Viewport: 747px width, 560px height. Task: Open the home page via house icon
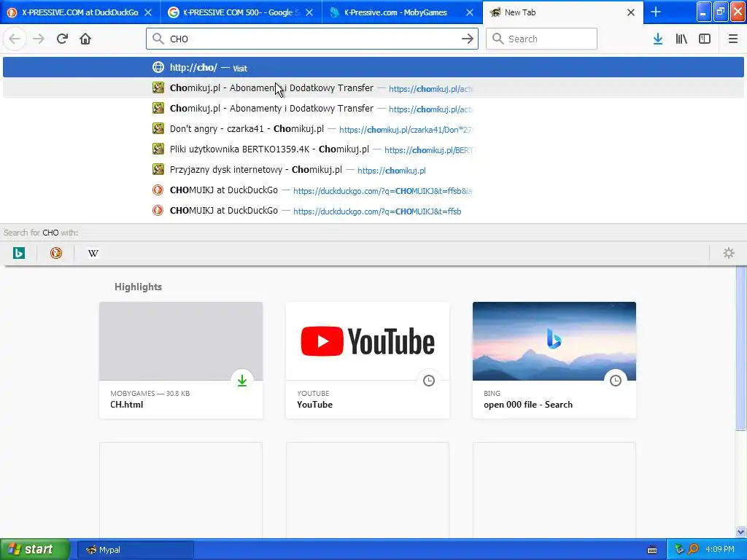point(85,39)
